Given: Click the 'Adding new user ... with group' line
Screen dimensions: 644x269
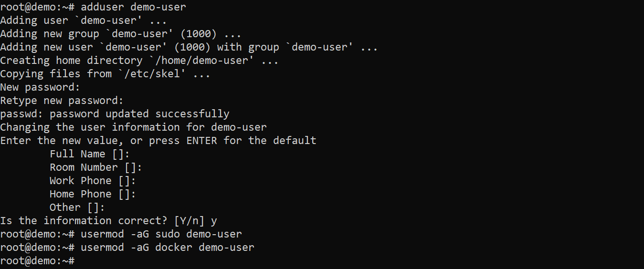Looking at the screenshot, I should [x=189, y=47].
